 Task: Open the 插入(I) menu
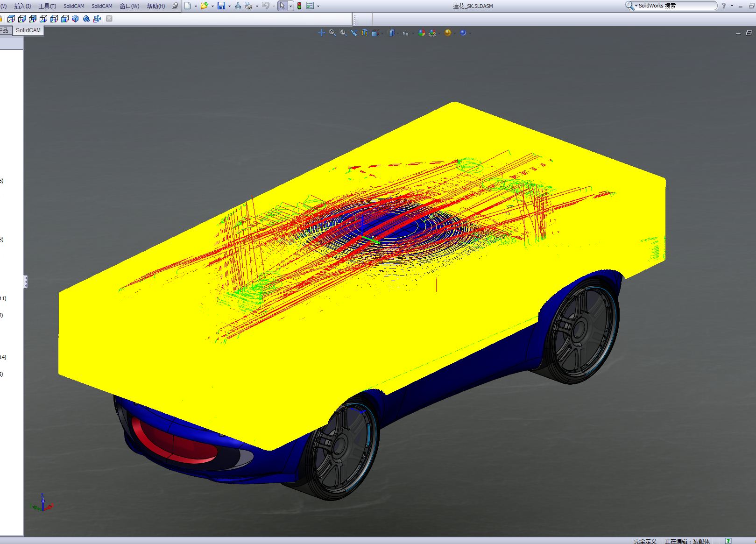tap(22, 6)
